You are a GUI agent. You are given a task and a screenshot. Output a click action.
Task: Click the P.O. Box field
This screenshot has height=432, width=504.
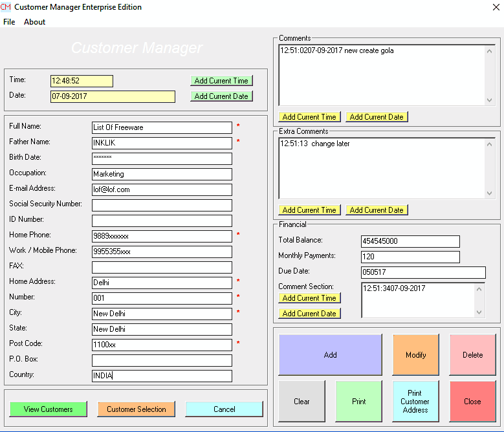click(162, 360)
